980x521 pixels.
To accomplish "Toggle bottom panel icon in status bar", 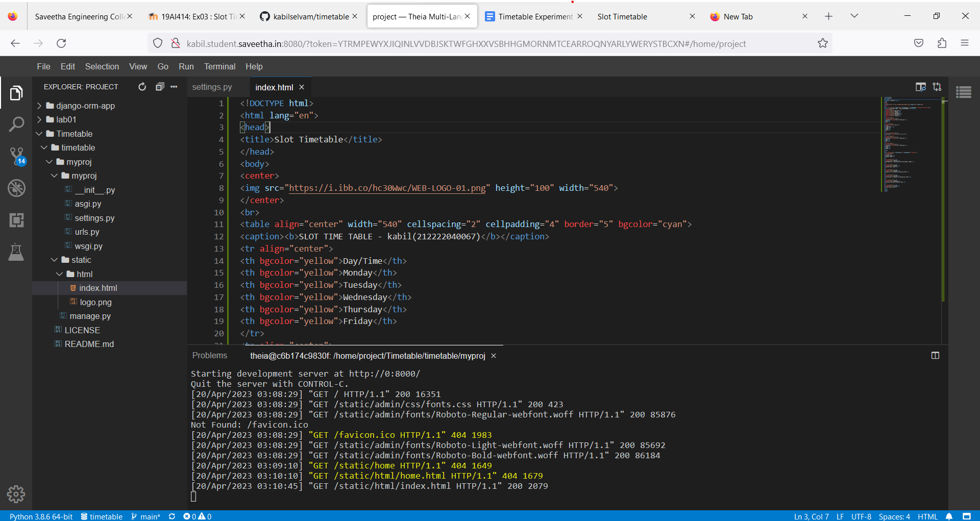I will click(x=967, y=516).
